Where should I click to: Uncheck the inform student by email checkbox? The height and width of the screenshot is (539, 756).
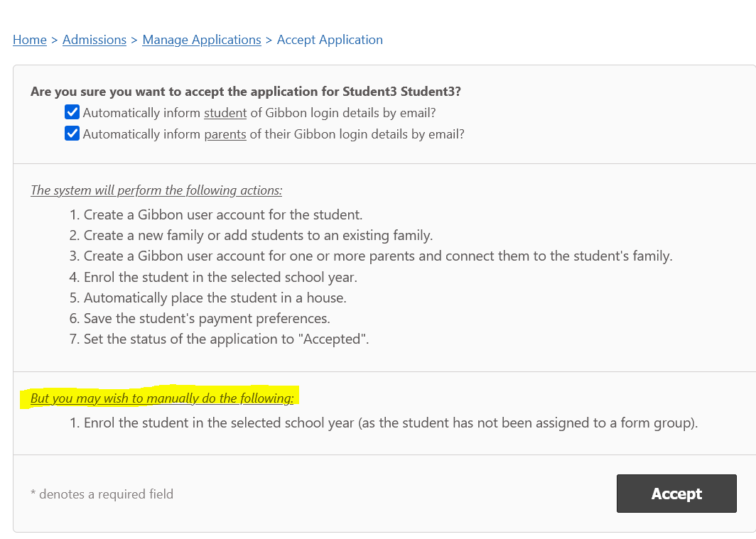point(72,112)
